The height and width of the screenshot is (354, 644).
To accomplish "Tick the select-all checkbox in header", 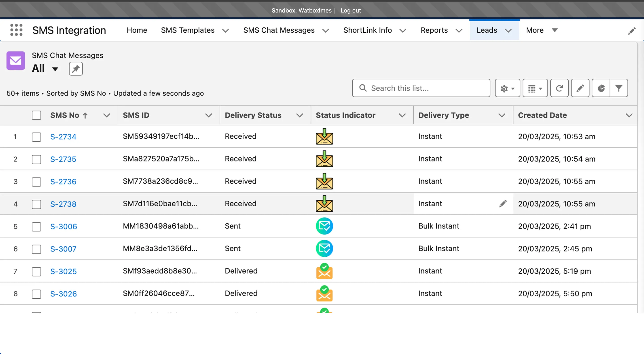I will [36, 115].
